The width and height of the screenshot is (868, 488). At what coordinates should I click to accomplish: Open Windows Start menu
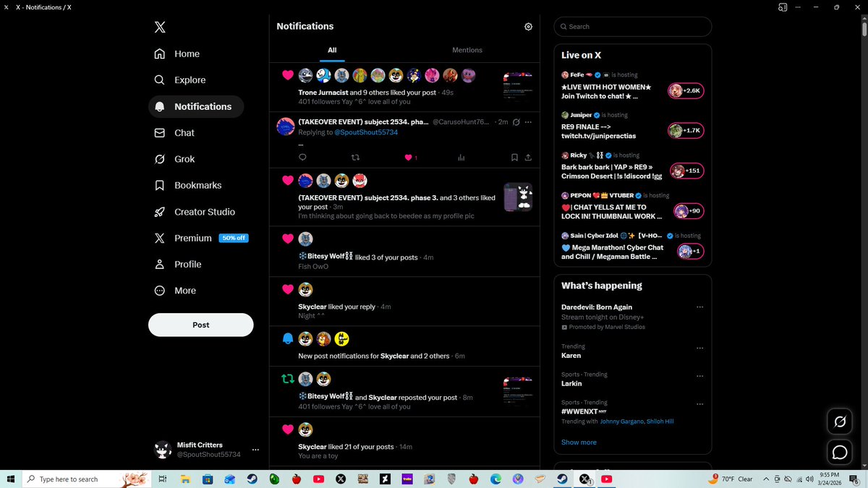click(11, 479)
